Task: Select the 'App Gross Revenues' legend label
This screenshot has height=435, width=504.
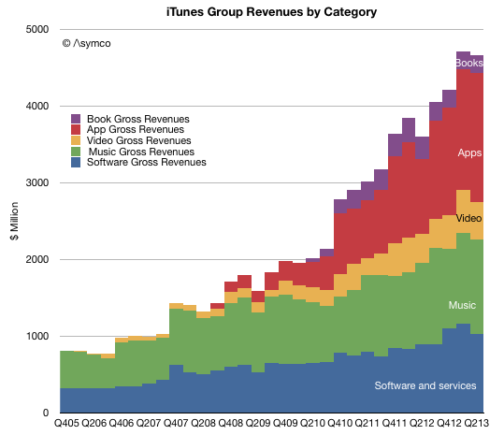Action: tap(136, 130)
